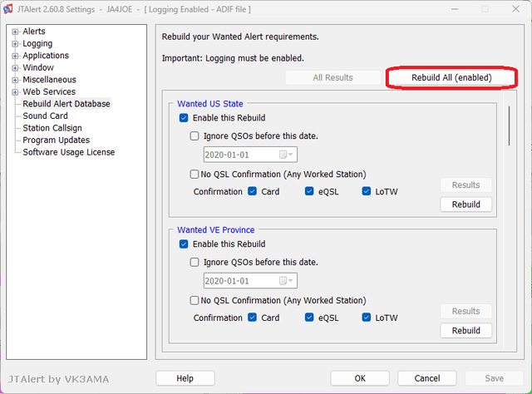Expand the Web Services tree node
This screenshot has height=394, width=532.
tap(15, 92)
